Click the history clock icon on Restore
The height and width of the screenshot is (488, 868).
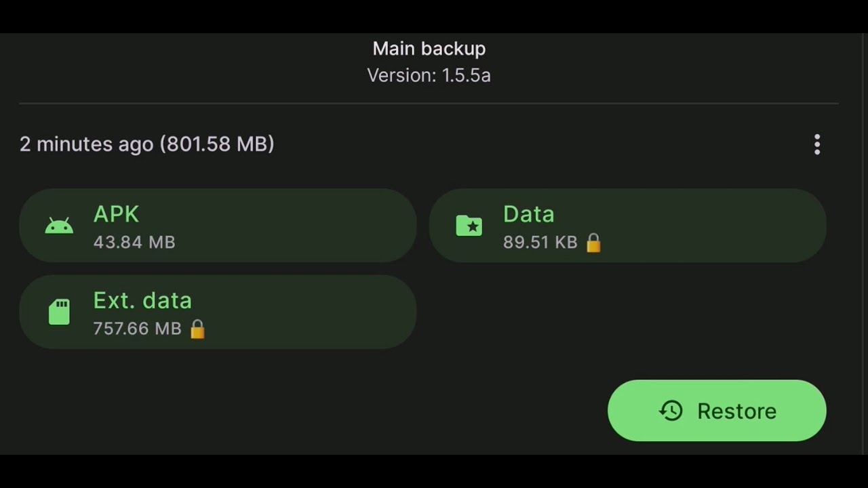671,411
